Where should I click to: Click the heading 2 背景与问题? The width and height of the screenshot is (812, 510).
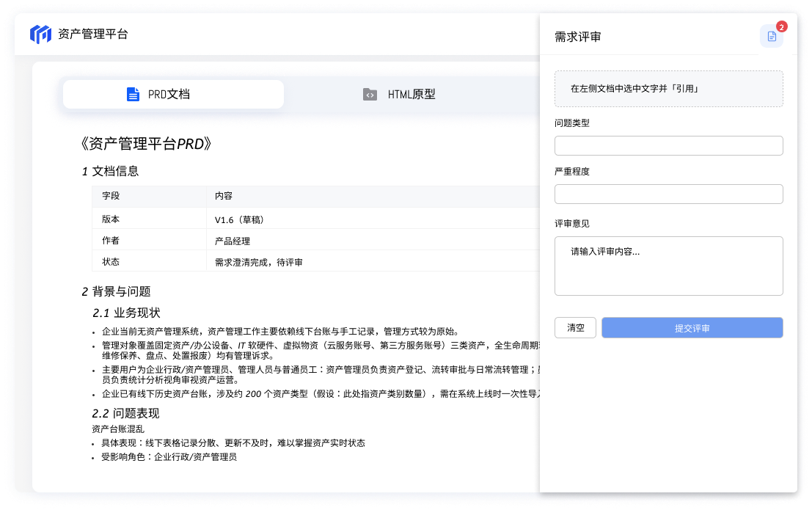(116, 291)
